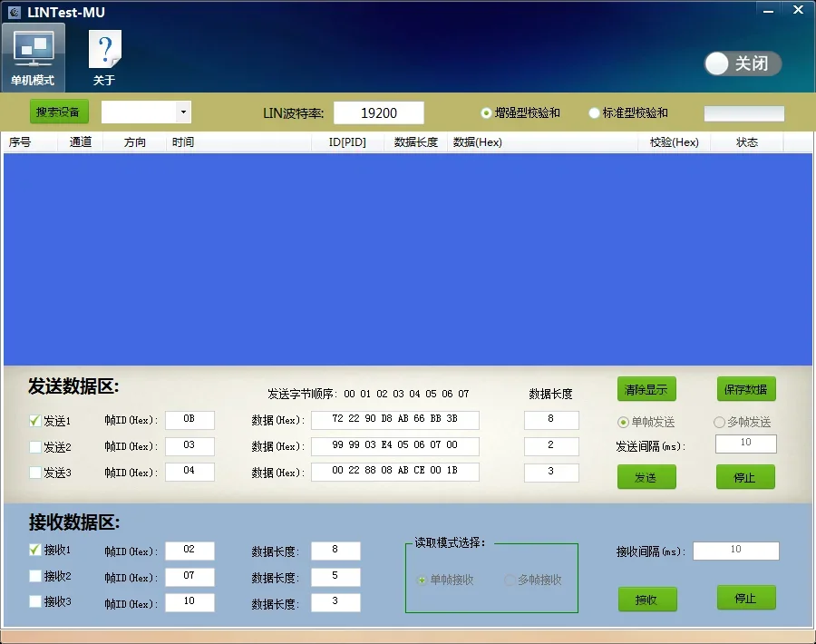
Task: Click the 数据(Hex) column header
Action: coord(477,142)
